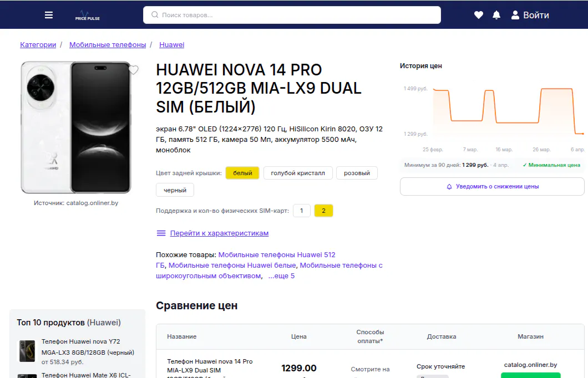This screenshot has width=588, height=378.
Task: Follow the Перейти к характеристикам link
Action: [x=219, y=233]
